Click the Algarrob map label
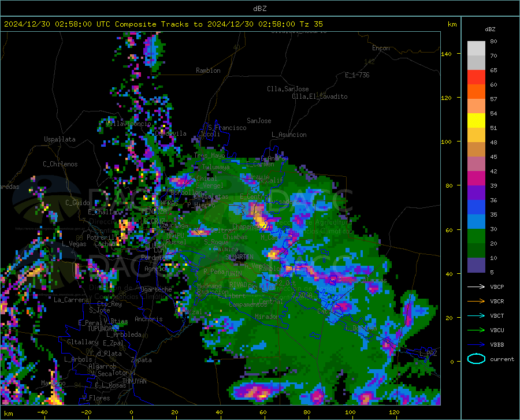Image resolution: width=520 pixels, height=420 pixels. point(102,366)
